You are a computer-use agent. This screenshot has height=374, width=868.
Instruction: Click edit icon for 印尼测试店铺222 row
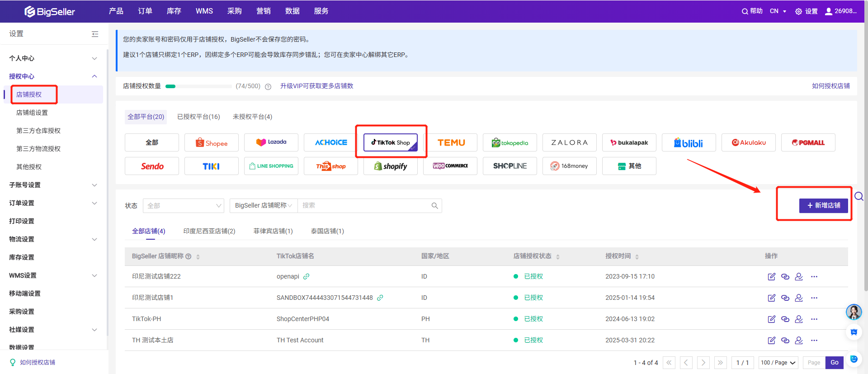771,277
